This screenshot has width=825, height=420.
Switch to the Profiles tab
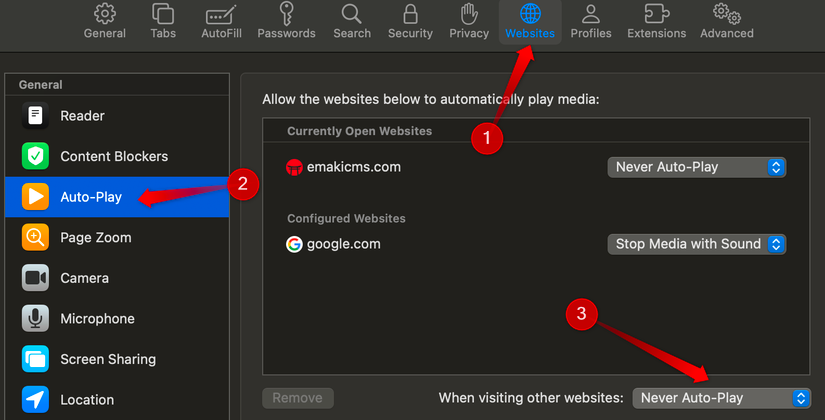click(591, 21)
